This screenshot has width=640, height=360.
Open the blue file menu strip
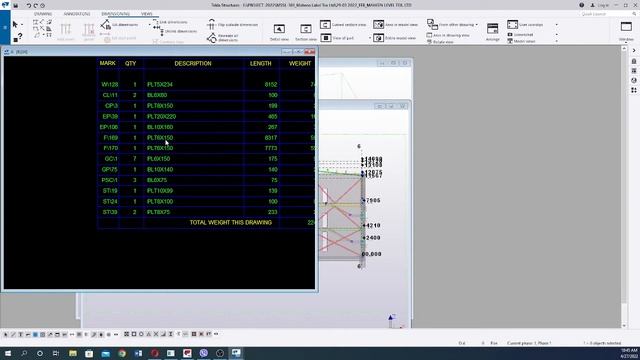click(x=5, y=27)
